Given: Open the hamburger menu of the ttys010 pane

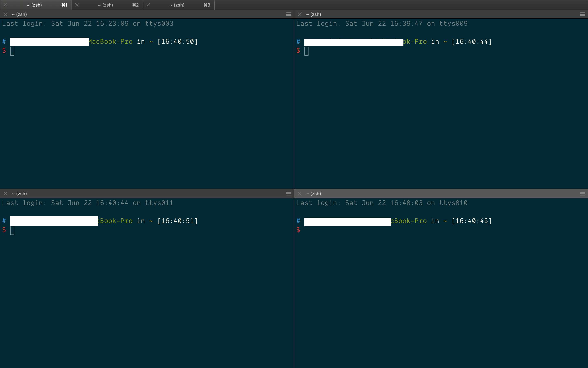Looking at the screenshot, I should 582,193.
